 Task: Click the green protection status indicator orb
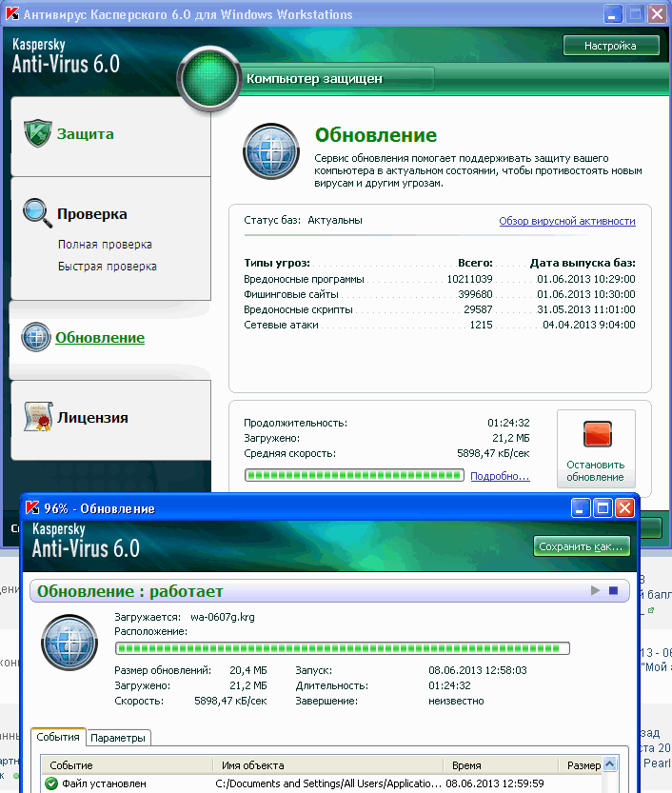[208, 79]
